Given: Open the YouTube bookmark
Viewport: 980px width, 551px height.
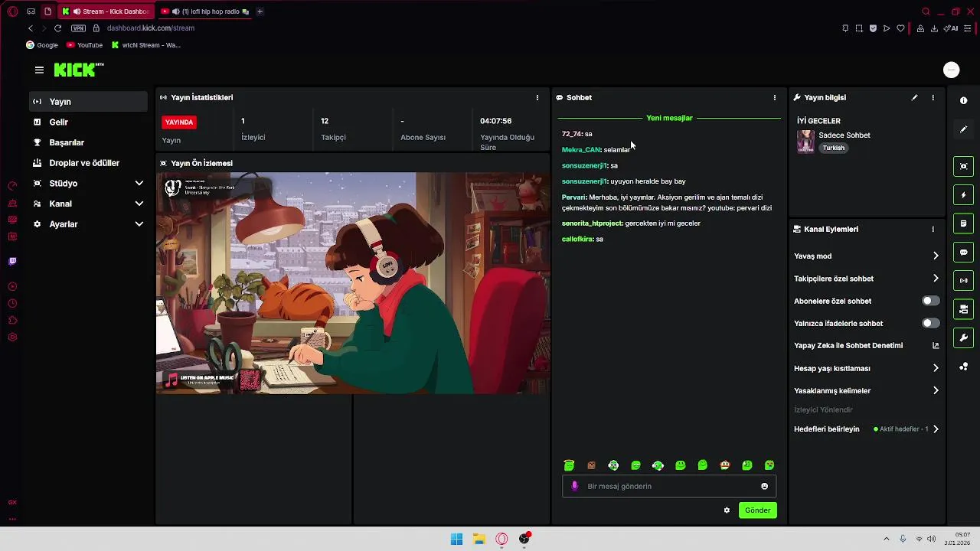Looking at the screenshot, I should tap(84, 45).
